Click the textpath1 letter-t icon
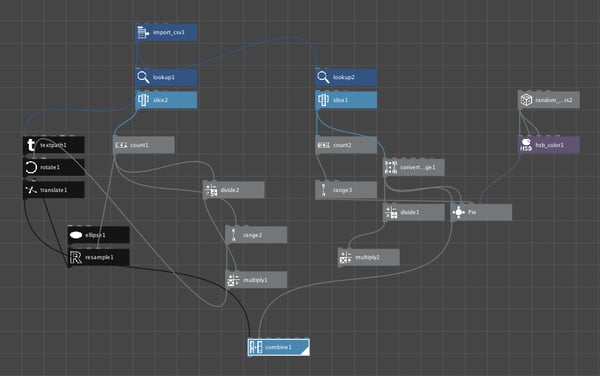Viewport: 600px width, 376px height. click(31, 145)
